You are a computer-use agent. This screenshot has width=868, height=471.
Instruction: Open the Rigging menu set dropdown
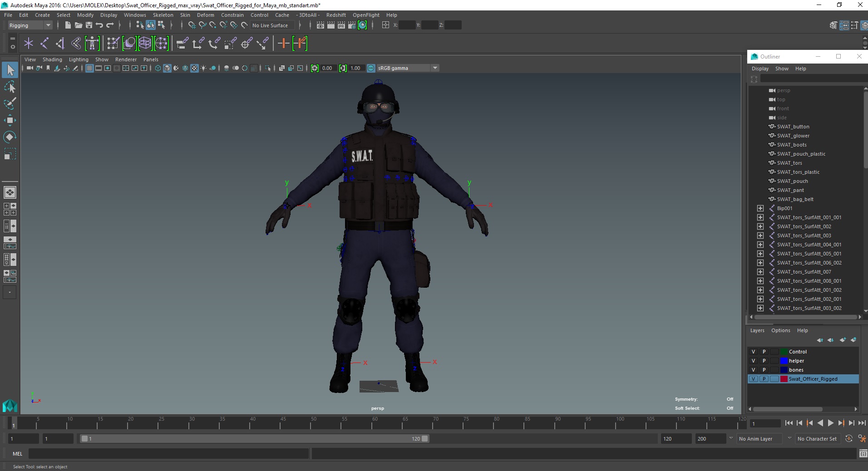pyautogui.click(x=30, y=25)
